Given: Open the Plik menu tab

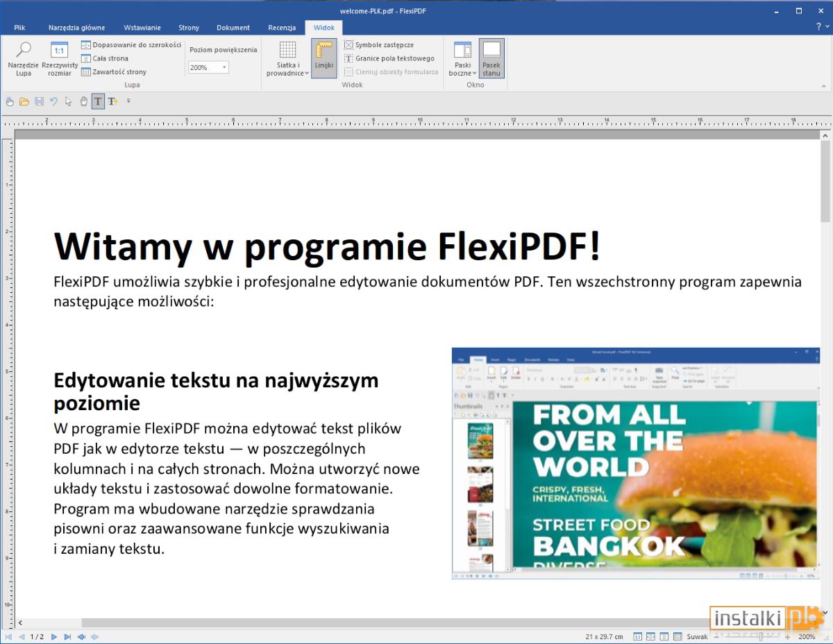Looking at the screenshot, I should pyautogui.click(x=19, y=28).
